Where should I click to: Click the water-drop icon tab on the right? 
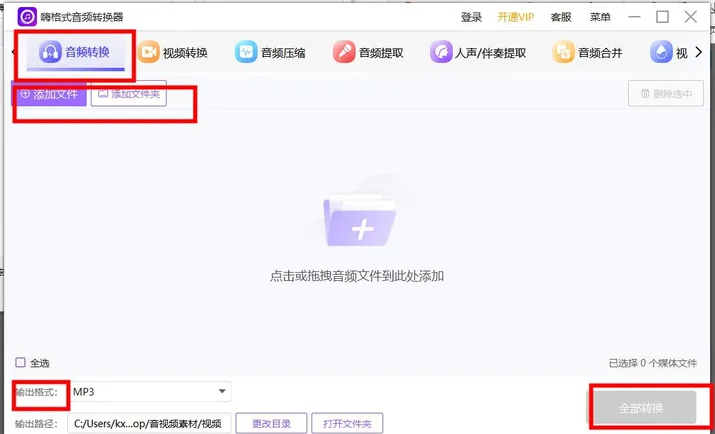(x=668, y=53)
